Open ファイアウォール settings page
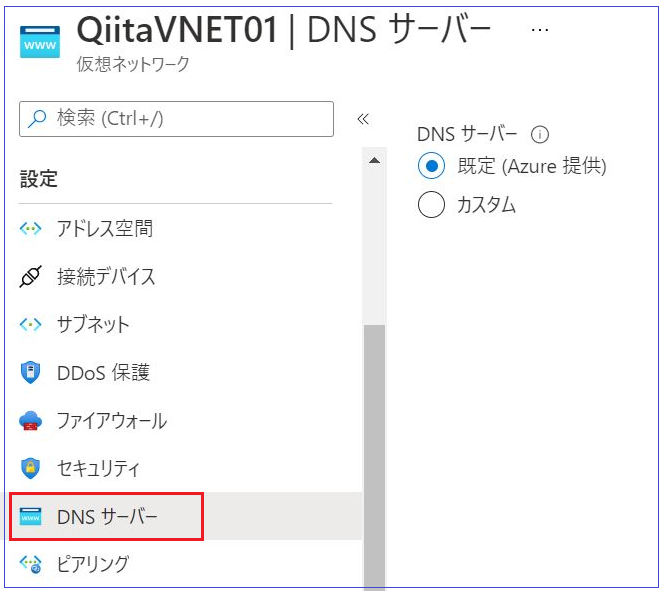 112,421
